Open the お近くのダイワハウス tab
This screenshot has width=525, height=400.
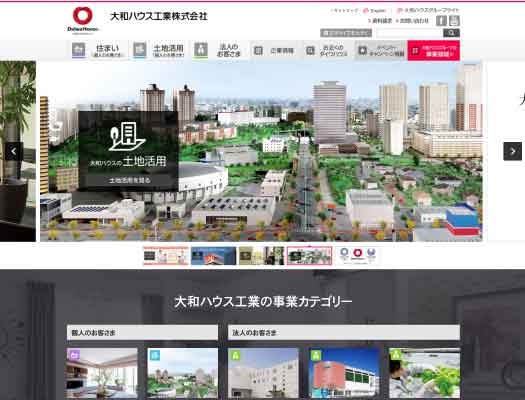tap(328, 51)
